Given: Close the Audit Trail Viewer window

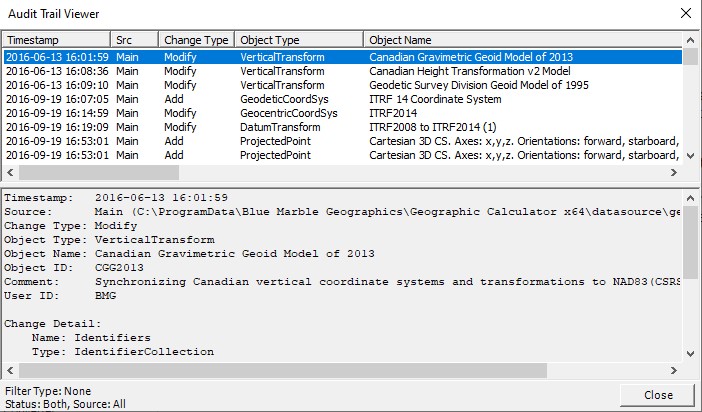Looking at the screenshot, I should pyautogui.click(x=685, y=13).
